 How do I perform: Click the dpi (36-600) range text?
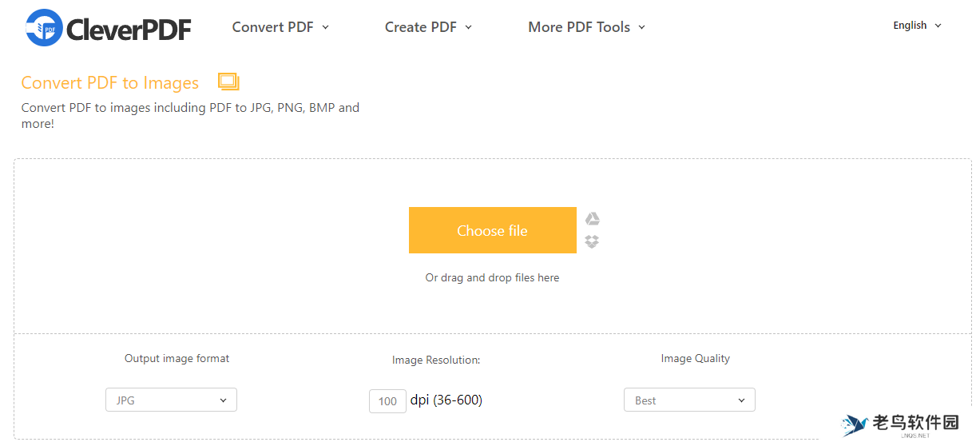coord(446,400)
